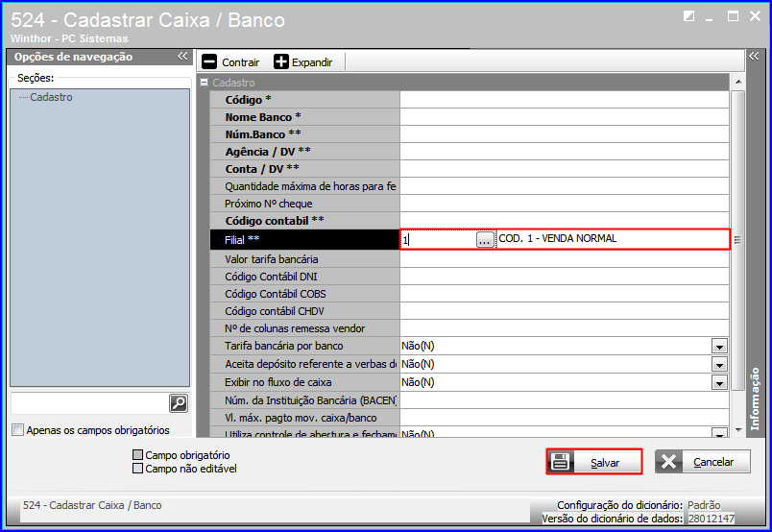Click the Expandir plus icon
Image resolution: width=772 pixels, height=532 pixels.
tap(281, 62)
